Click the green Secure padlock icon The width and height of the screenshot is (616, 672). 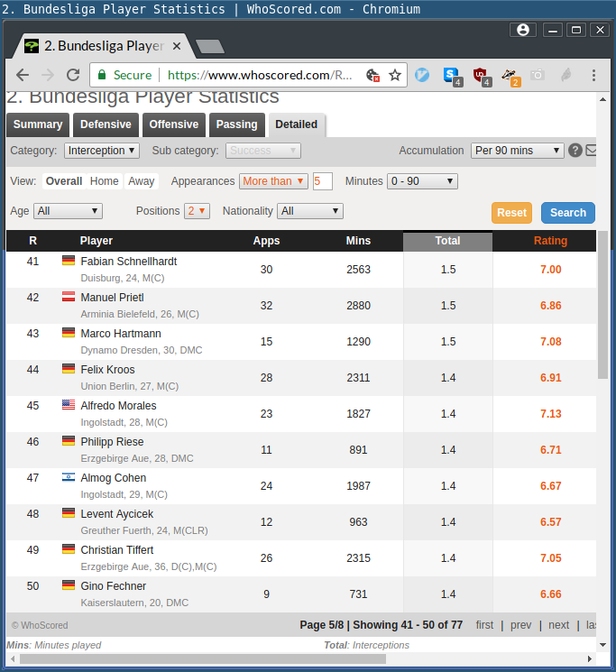[x=102, y=75]
